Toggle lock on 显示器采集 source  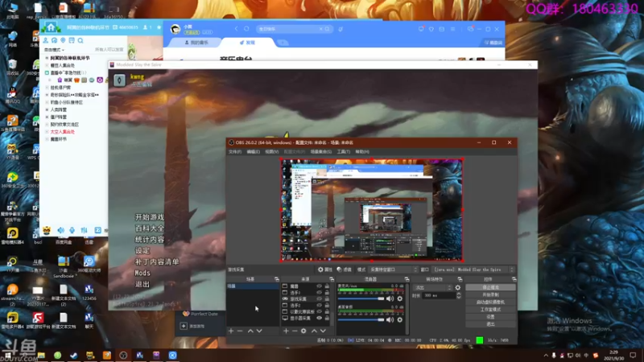[327, 318]
